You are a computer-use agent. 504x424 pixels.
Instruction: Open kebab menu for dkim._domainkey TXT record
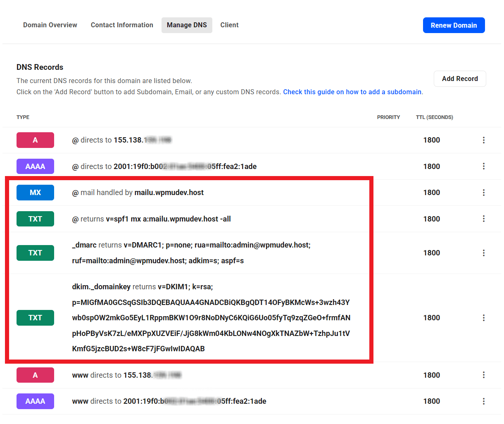click(483, 318)
